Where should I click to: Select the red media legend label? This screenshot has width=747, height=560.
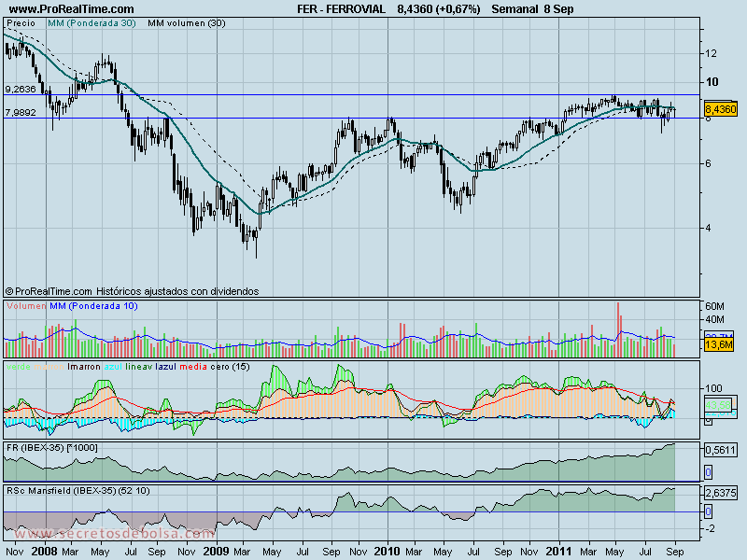pyautogui.click(x=193, y=367)
